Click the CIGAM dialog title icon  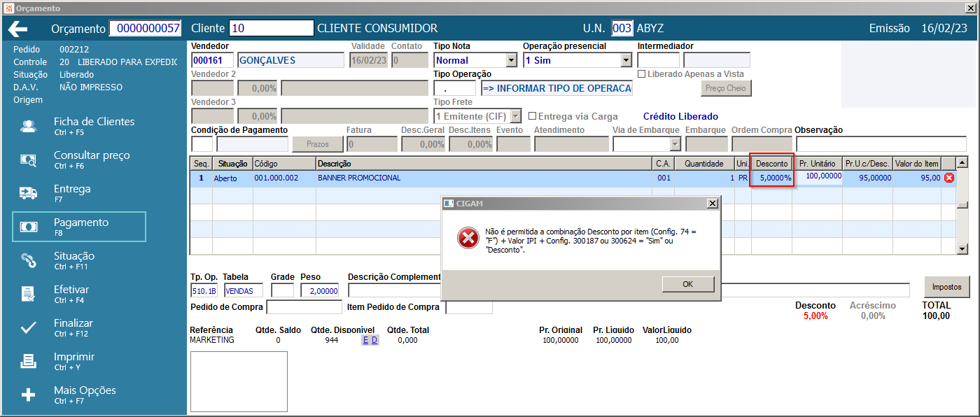coord(449,203)
